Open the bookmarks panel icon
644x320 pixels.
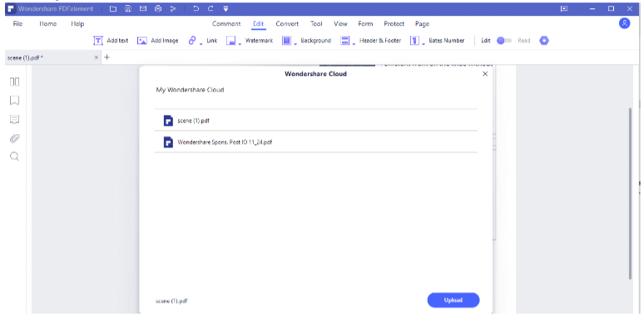pyautogui.click(x=14, y=100)
